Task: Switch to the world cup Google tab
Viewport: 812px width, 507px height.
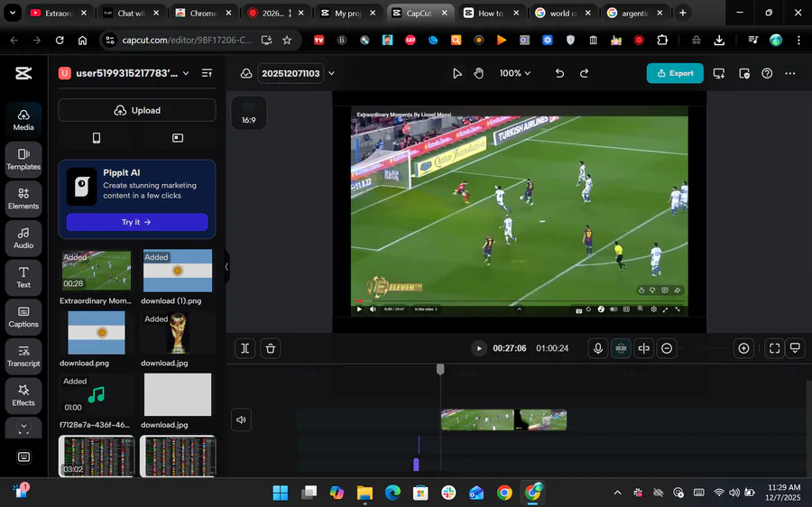Action: 562,13
